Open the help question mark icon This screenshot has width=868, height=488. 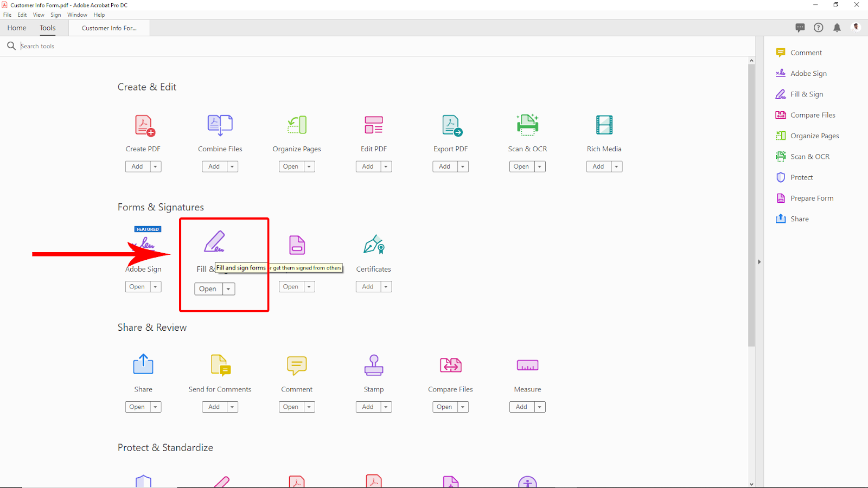coord(819,28)
